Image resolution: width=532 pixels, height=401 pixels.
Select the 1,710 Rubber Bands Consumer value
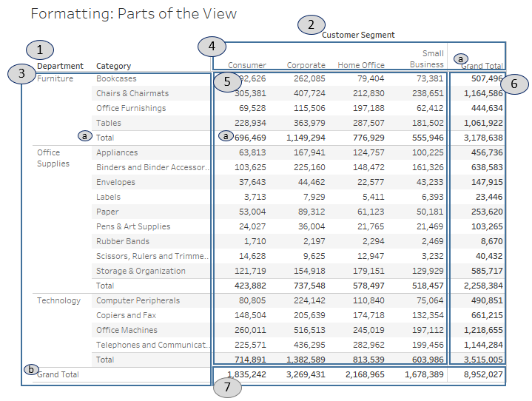[x=255, y=241]
